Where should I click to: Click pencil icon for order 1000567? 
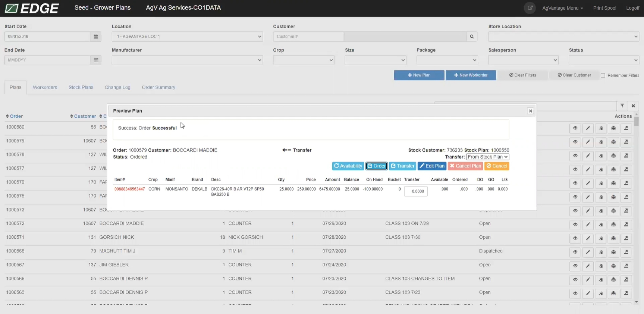[x=588, y=266]
